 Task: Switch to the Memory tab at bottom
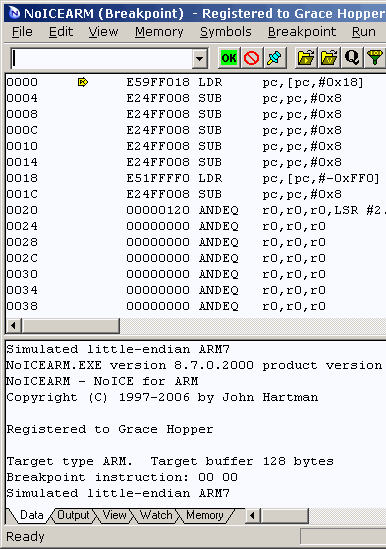pos(205,515)
